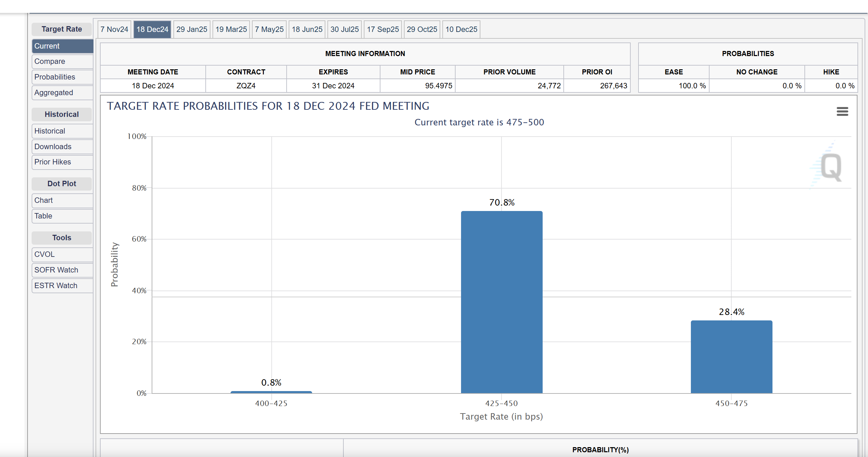Select the 18 Jun25 meeting date

pos(306,29)
